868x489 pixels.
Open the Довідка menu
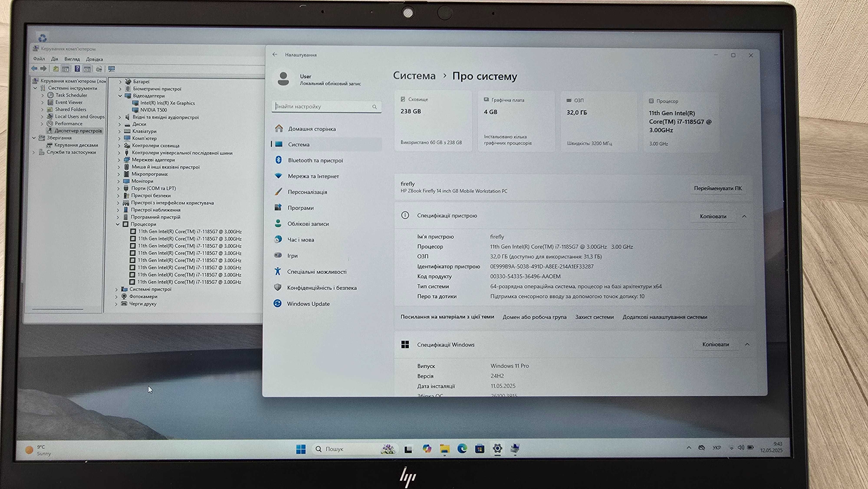[94, 59]
